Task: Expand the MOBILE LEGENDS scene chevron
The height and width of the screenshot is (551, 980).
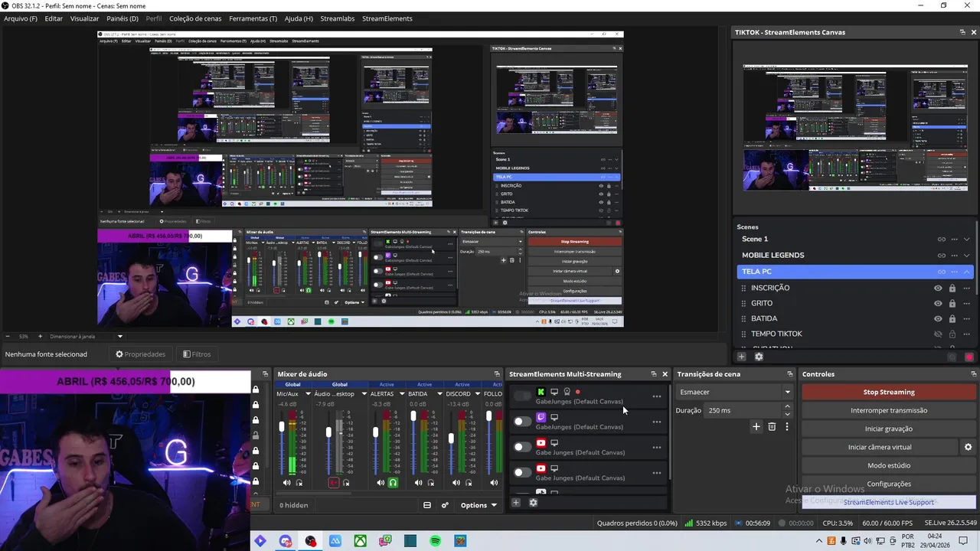Action: 967,256
